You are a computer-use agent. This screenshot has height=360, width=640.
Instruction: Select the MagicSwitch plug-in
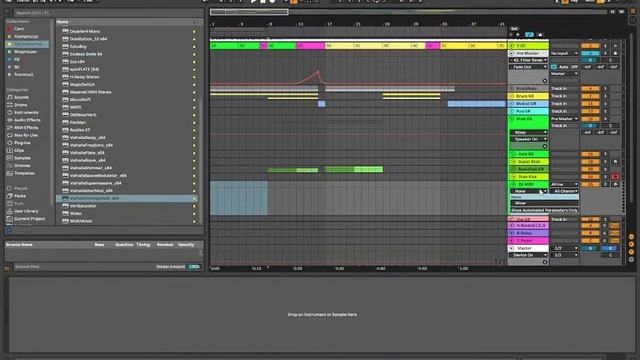82,84
